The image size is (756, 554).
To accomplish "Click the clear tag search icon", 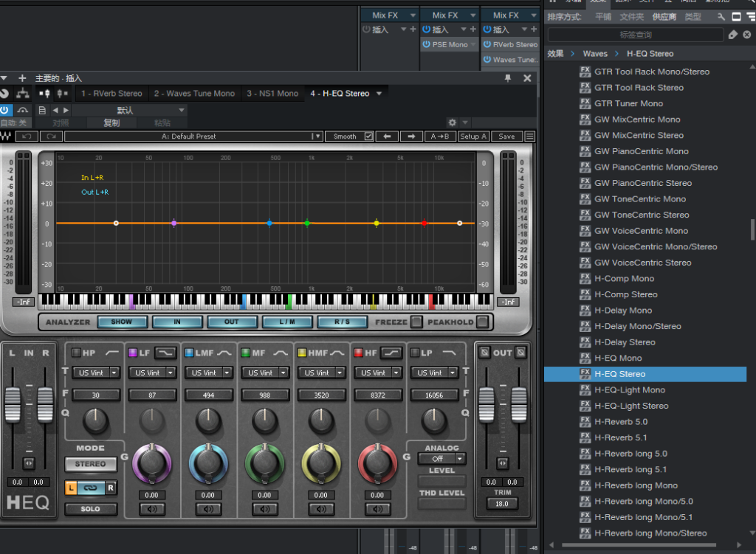I will pyautogui.click(x=746, y=35).
